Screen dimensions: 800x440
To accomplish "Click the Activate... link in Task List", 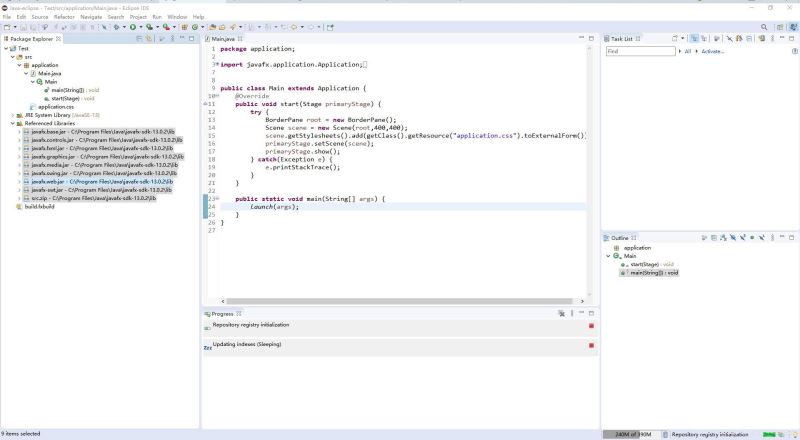I will coord(713,51).
